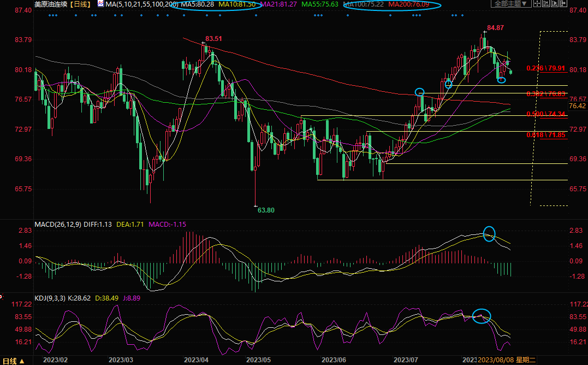The image size is (588, 365).
Task: Click the 【日线】 period label in title
Action: (x=81, y=4)
